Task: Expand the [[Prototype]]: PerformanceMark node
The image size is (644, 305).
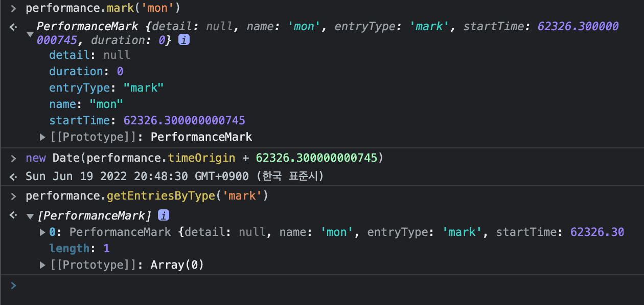Action: [x=43, y=137]
